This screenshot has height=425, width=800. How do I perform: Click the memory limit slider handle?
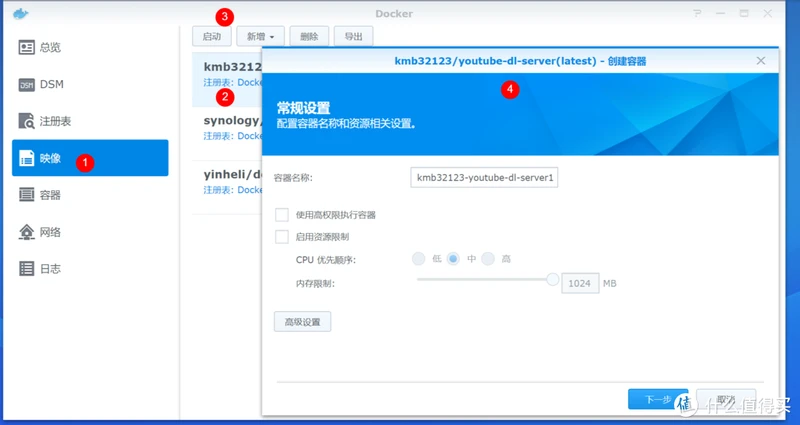pyautogui.click(x=552, y=279)
